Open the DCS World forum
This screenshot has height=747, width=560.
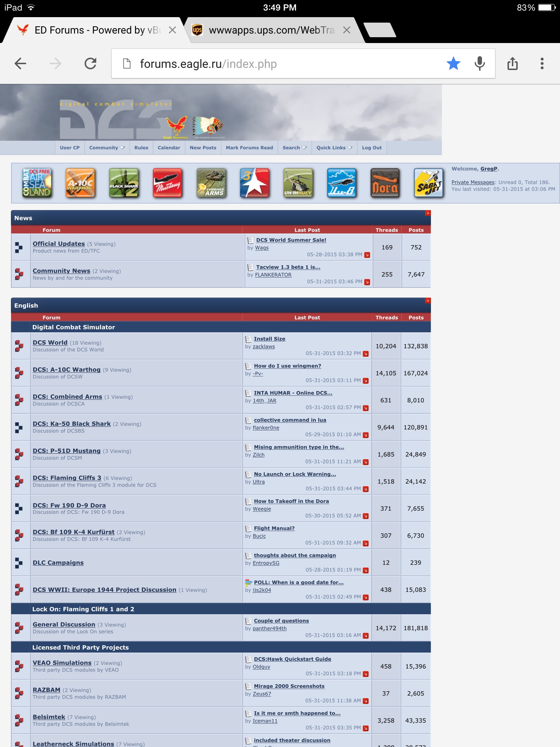(x=50, y=342)
